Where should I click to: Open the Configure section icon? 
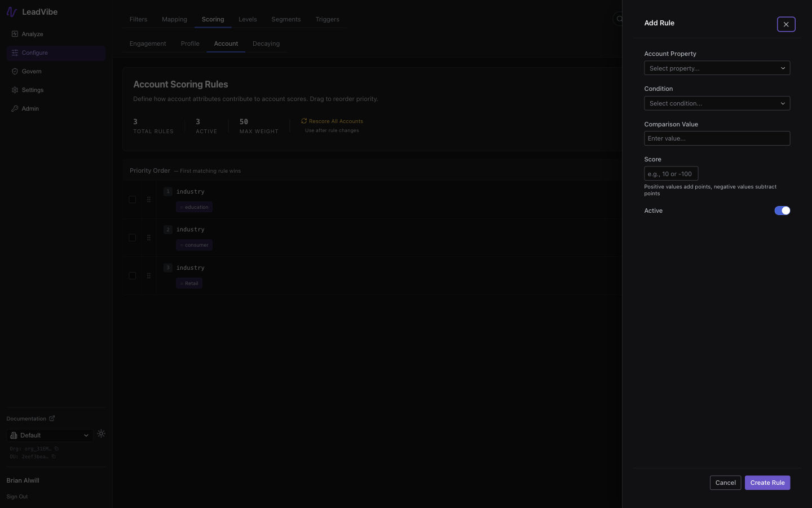[x=14, y=52]
